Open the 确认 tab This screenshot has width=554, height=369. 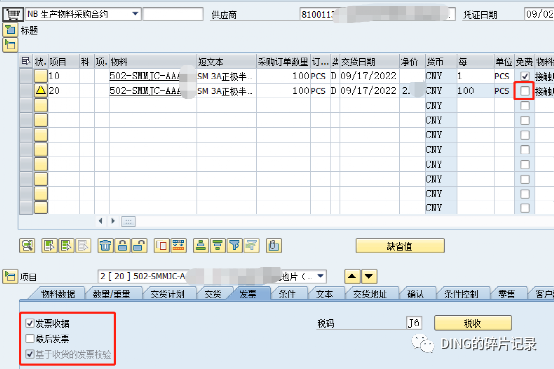pos(416,294)
